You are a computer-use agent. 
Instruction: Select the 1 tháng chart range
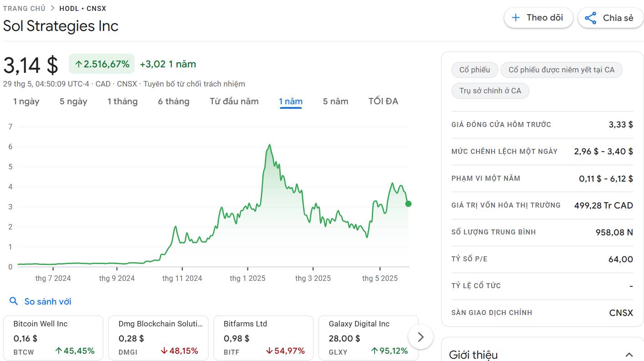(x=122, y=102)
